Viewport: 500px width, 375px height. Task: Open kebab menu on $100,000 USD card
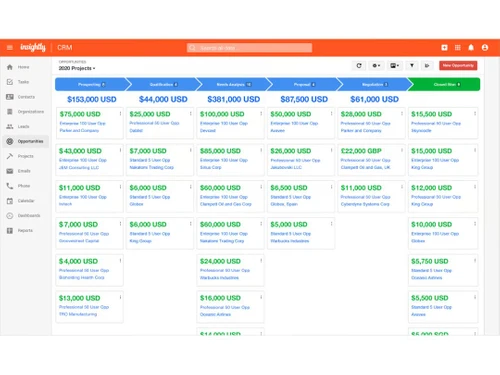(x=261, y=114)
